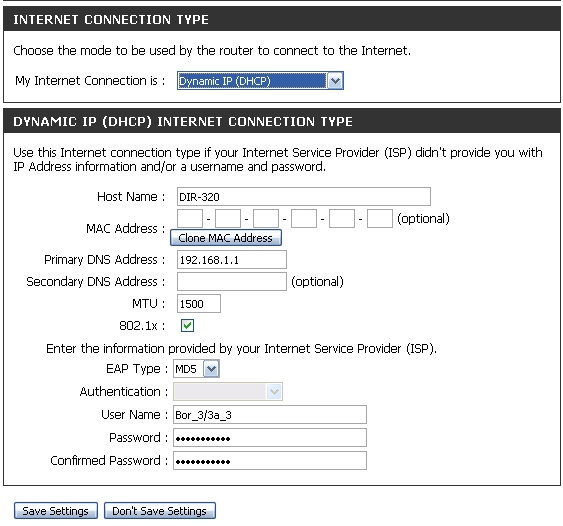The image size is (563, 526).
Task: Select the third MAC Address octet box
Action: click(x=266, y=219)
